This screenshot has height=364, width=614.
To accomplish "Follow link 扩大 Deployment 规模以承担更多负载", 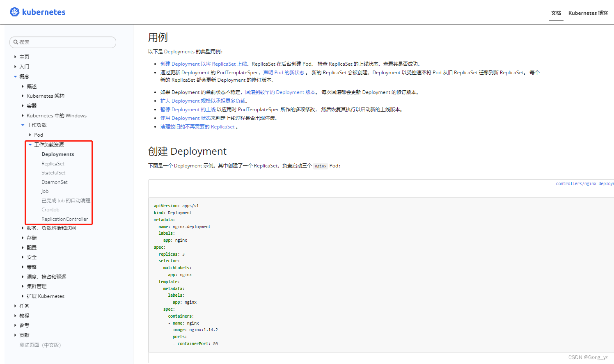I will [203, 101].
